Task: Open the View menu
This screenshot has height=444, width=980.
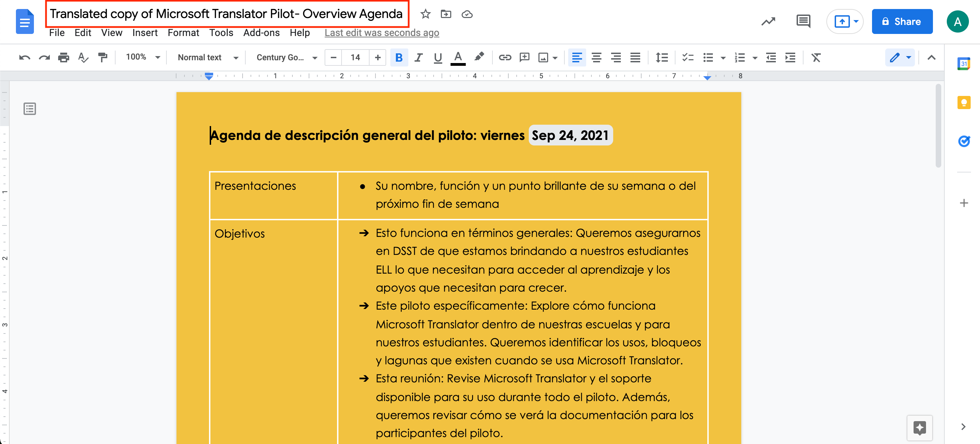Action: coord(111,33)
